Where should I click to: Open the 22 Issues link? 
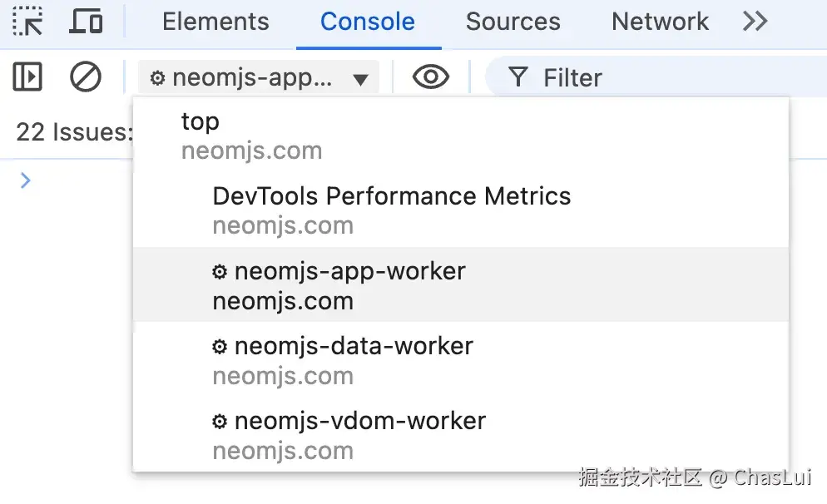(73, 132)
